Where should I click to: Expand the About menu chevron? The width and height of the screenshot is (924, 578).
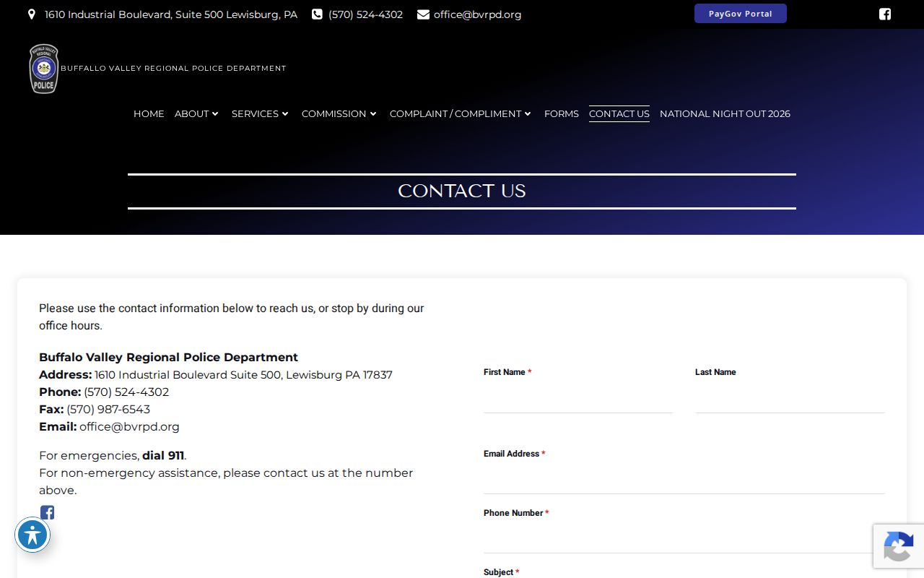click(215, 114)
